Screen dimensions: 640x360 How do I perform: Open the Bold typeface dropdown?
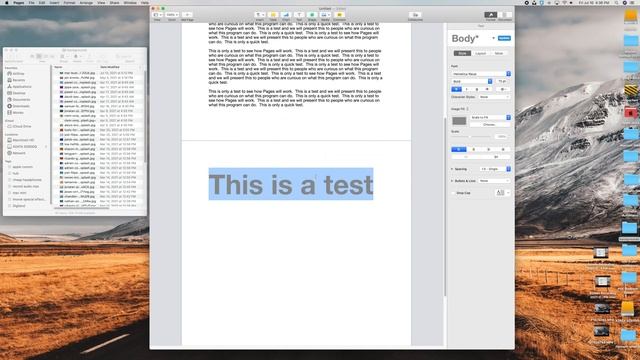coord(471,81)
